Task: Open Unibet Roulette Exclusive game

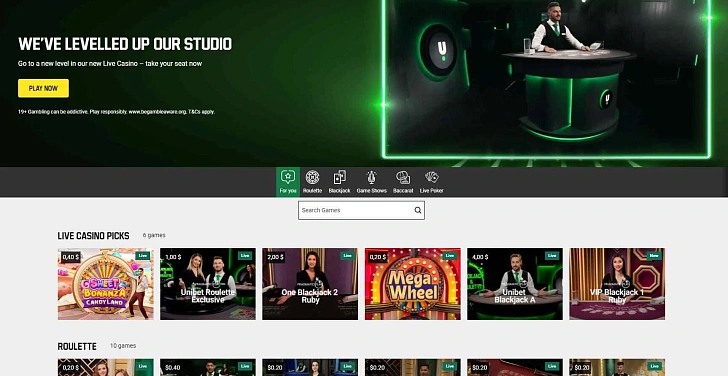Action: (x=208, y=284)
